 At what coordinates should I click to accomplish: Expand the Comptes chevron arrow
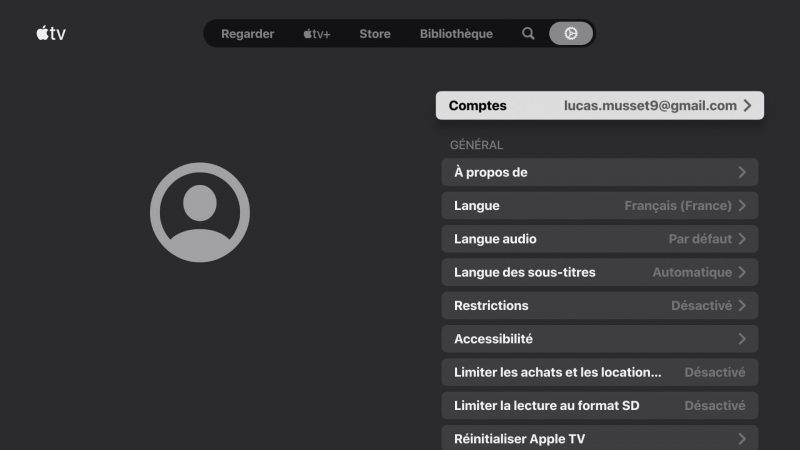(x=747, y=106)
